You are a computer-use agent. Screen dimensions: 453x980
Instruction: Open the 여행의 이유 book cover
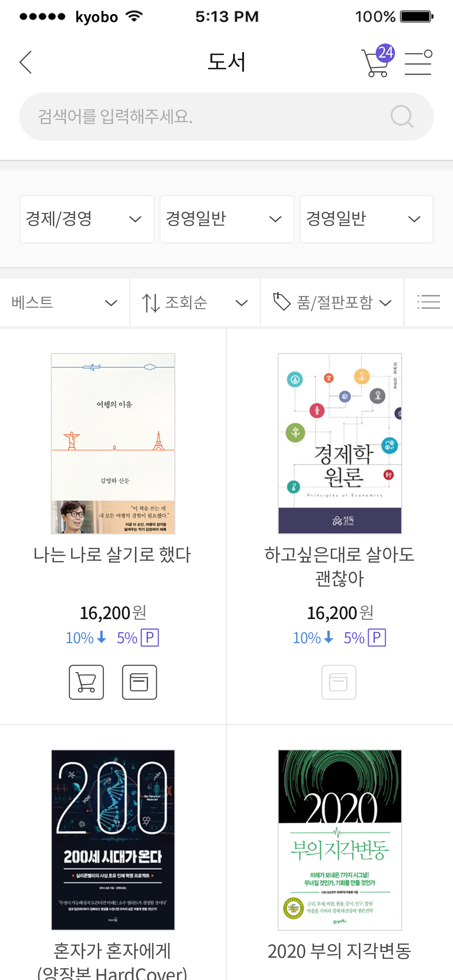click(113, 443)
